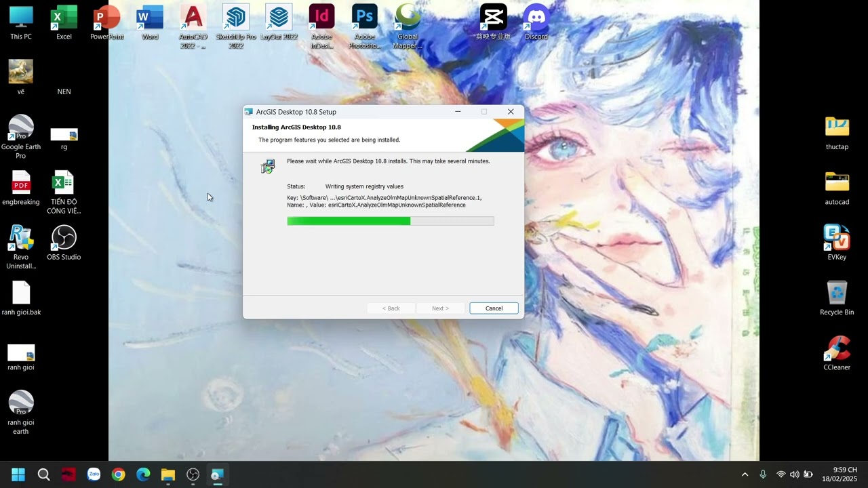Open File Explorer from the taskbar
The image size is (868, 488).
168,474
